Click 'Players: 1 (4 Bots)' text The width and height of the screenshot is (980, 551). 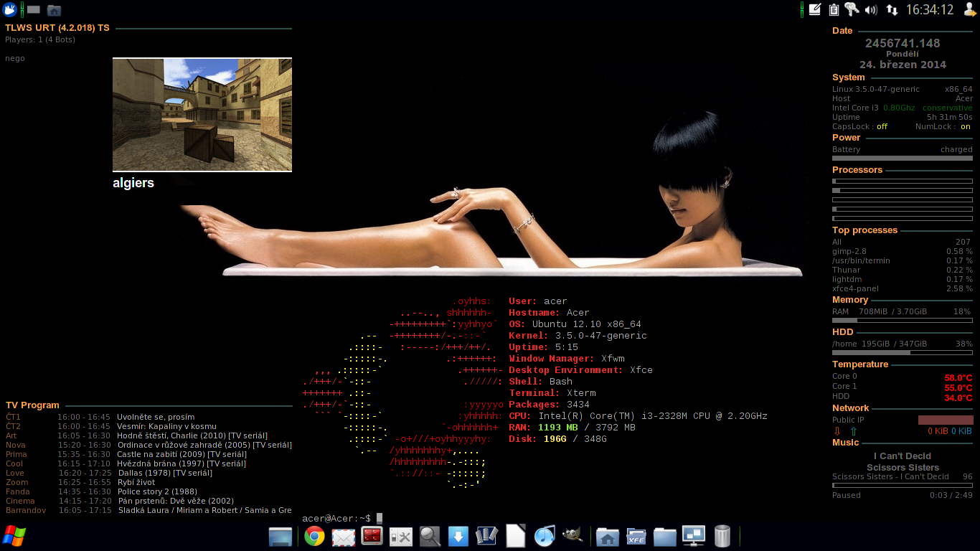pos(40,40)
